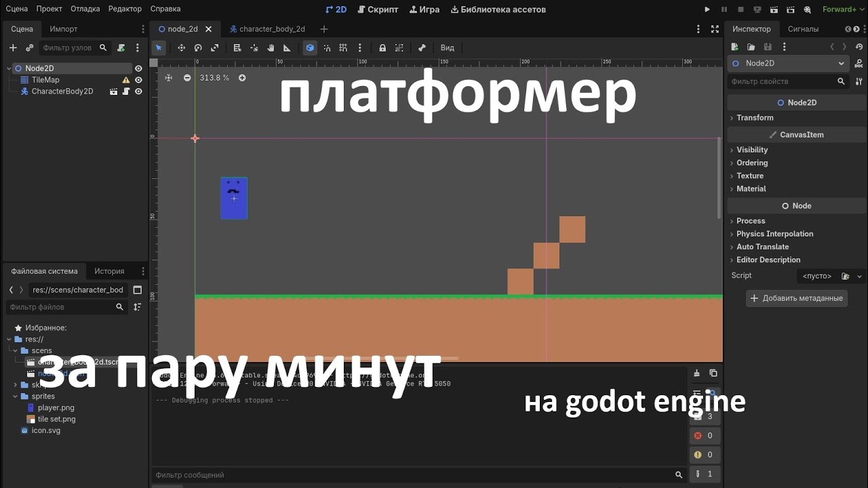Open the Отладка menu

click(85, 9)
